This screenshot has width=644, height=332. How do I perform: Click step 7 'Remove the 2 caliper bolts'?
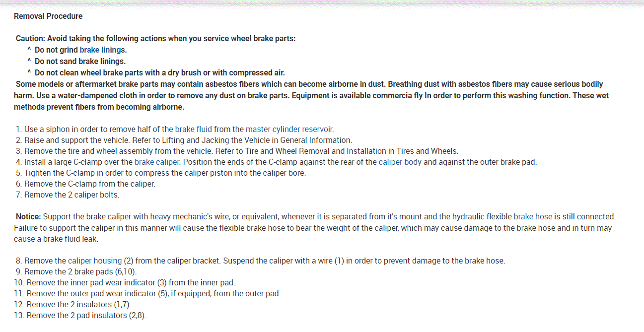pyautogui.click(x=72, y=195)
